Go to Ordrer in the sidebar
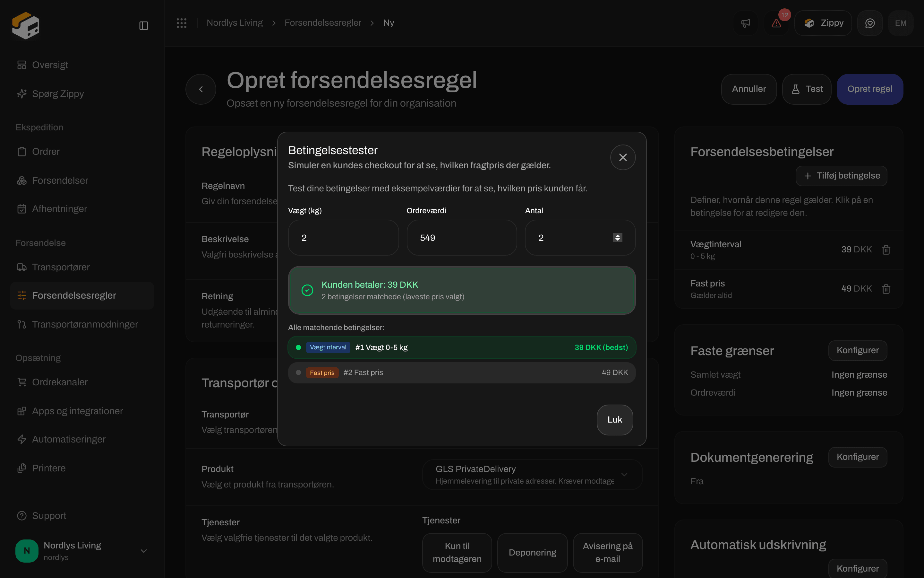924x578 pixels. pos(82,152)
